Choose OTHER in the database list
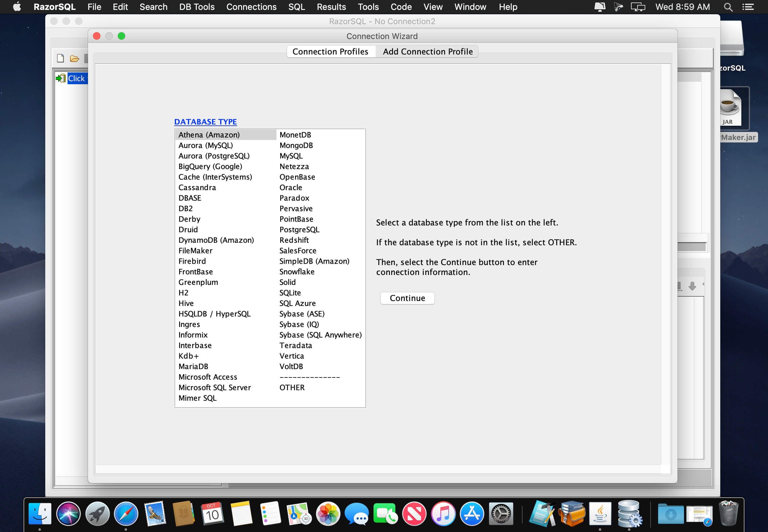 [x=292, y=387]
